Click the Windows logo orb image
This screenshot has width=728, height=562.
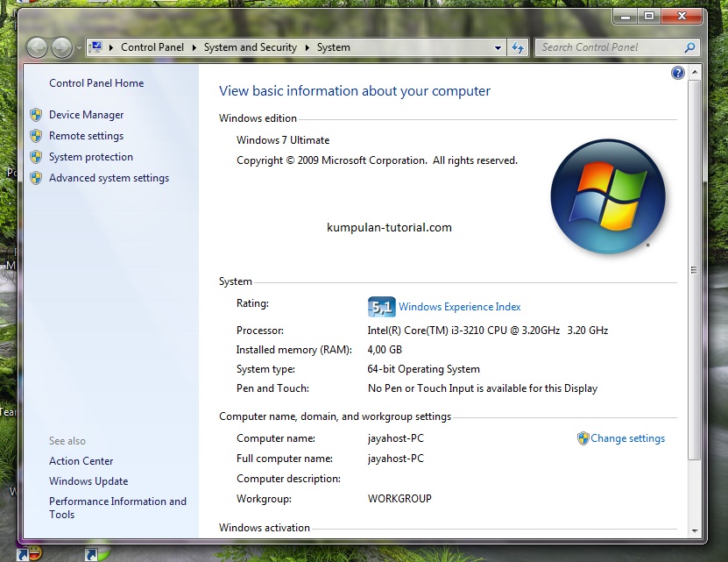click(608, 196)
